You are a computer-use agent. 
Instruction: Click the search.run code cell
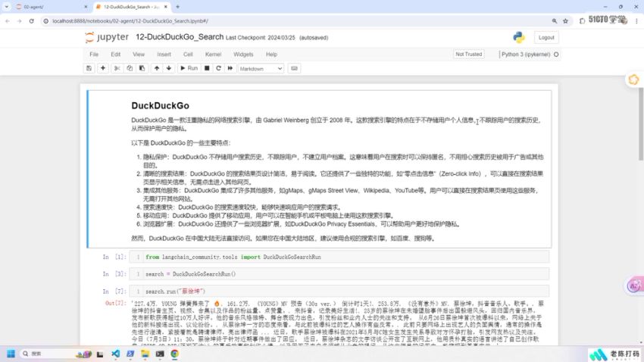[x=339, y=292]
